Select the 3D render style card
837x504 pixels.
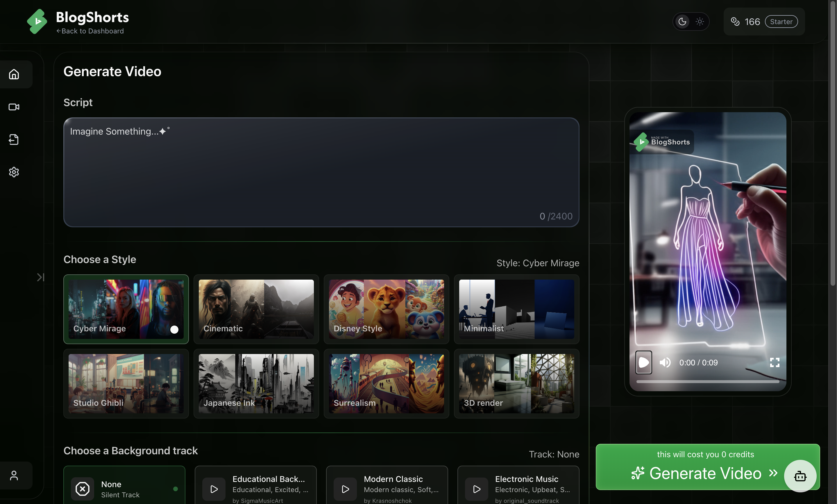[x=516, y=384]
